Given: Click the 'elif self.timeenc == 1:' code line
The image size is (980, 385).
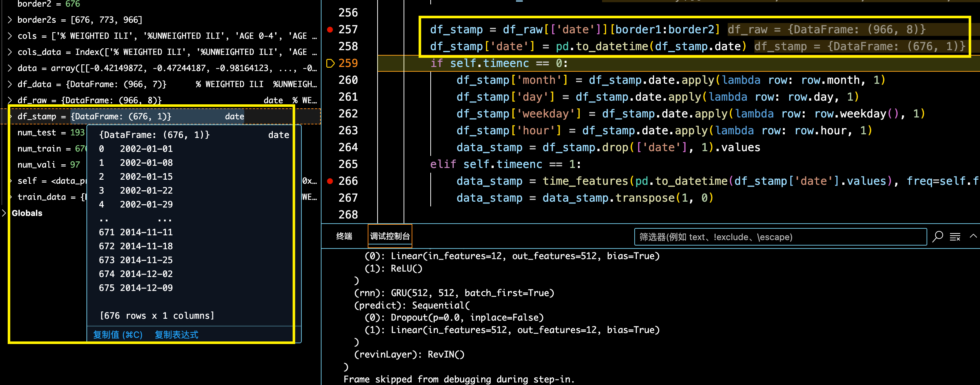Looking at the screenshot, I should (x=505, y=164).
